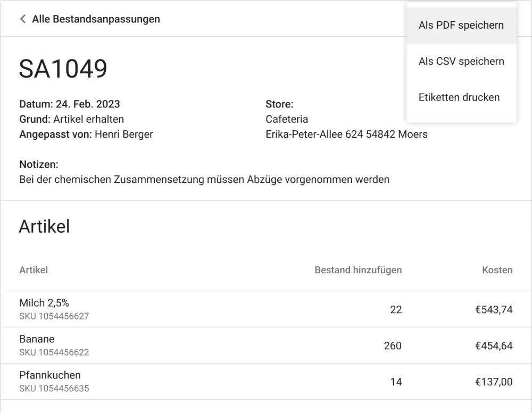Click the back chevron icon

[x=22, y=19]
